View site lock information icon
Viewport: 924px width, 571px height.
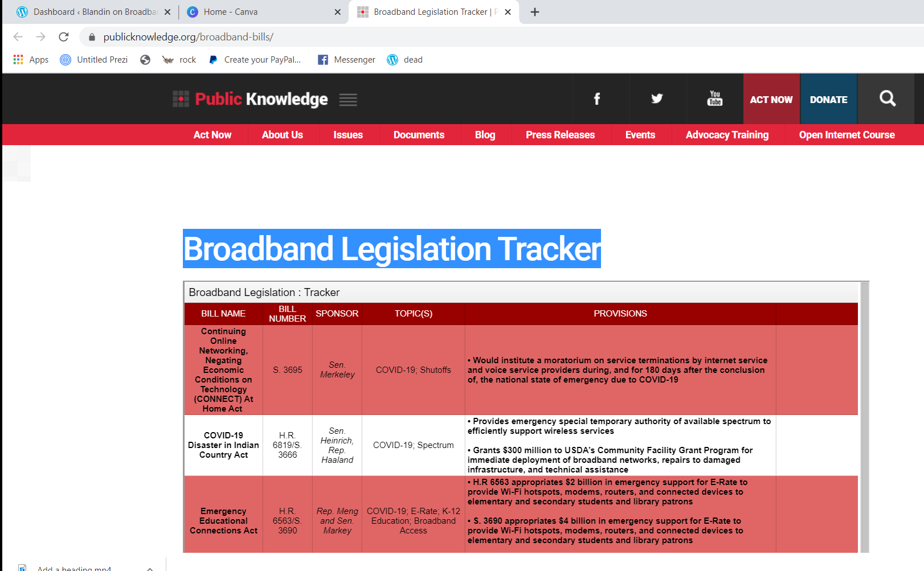[92, 37]
